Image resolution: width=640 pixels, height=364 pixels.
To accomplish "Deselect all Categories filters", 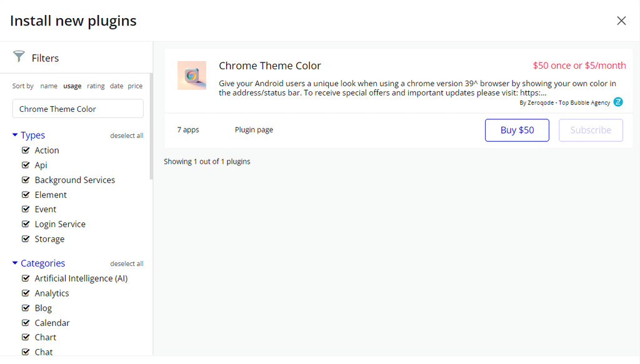I will (126, 263).
